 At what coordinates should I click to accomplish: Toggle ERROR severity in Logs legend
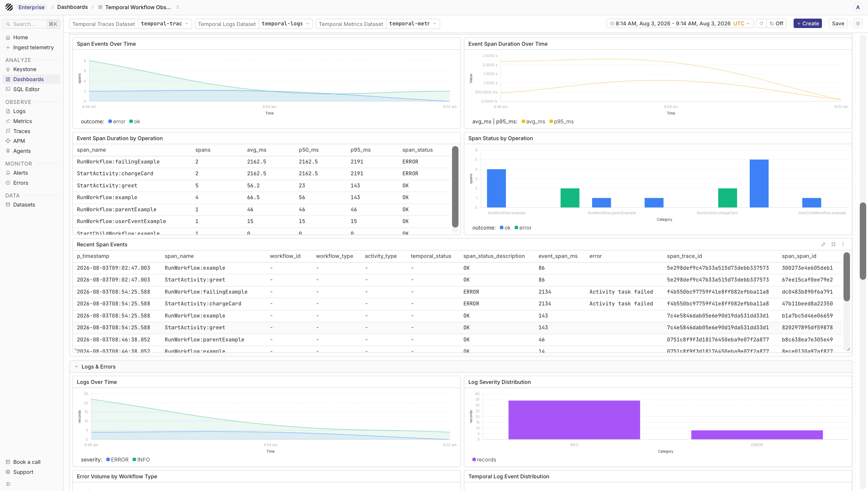click(118, 460)
